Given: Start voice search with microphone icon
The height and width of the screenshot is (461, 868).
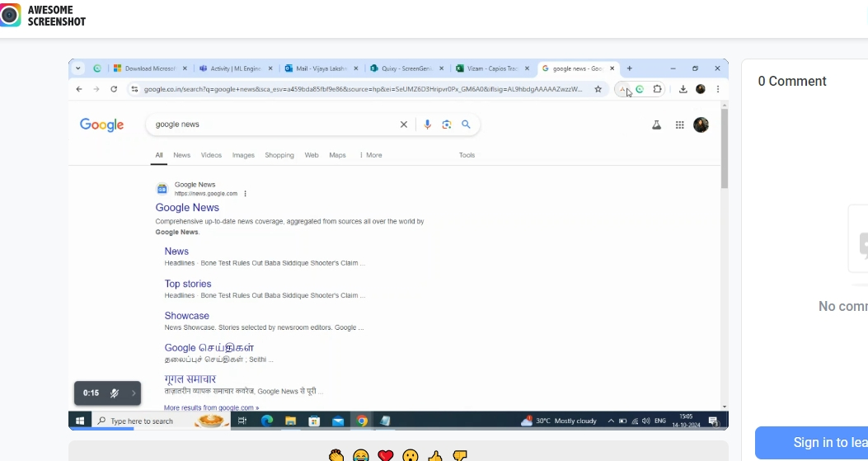Looking at the screenshot, I should click(x=427, y=124).
